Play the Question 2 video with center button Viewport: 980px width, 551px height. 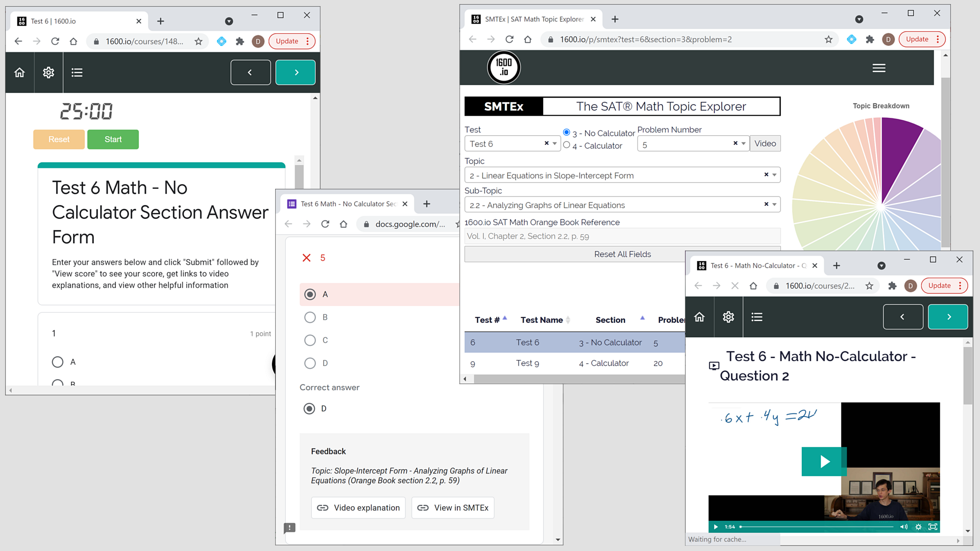824,461
